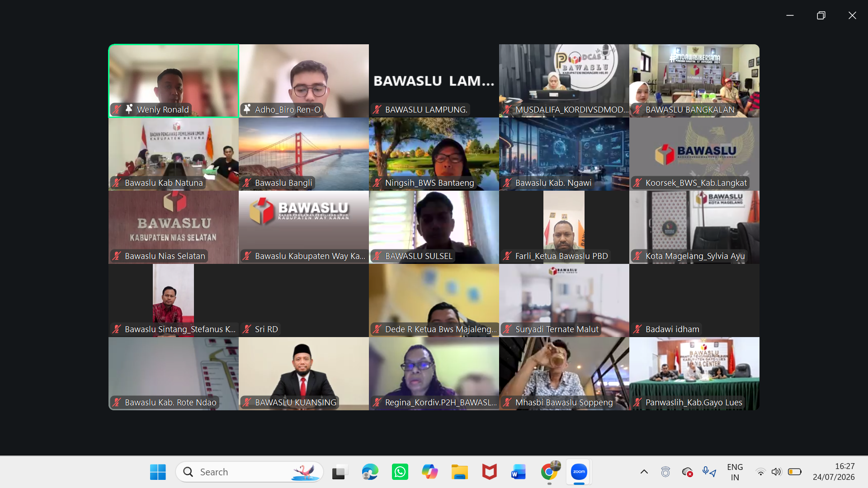Launch Microsoft Word from the taskbar

(x=519, y=472)
